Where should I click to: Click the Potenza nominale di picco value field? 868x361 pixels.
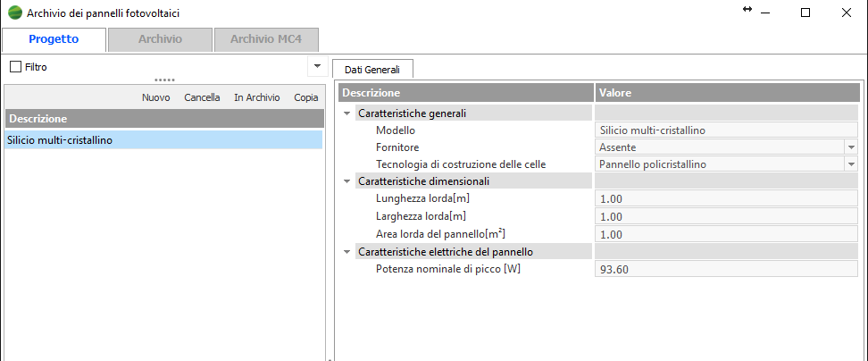[x=725, y=269]
